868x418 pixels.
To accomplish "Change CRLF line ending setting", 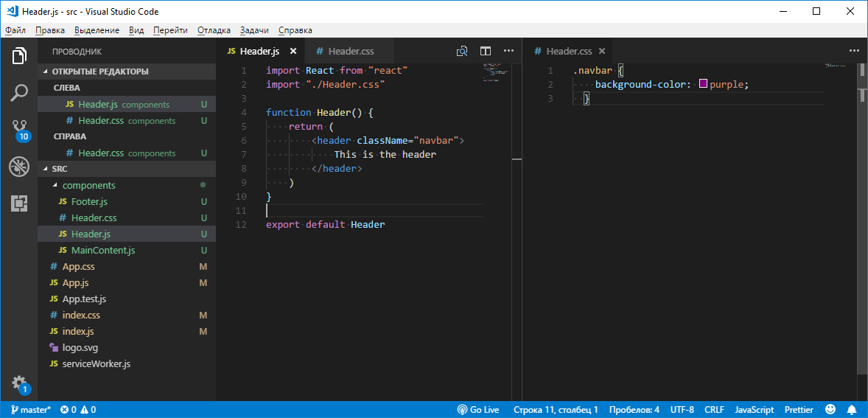I will (714, 410).
